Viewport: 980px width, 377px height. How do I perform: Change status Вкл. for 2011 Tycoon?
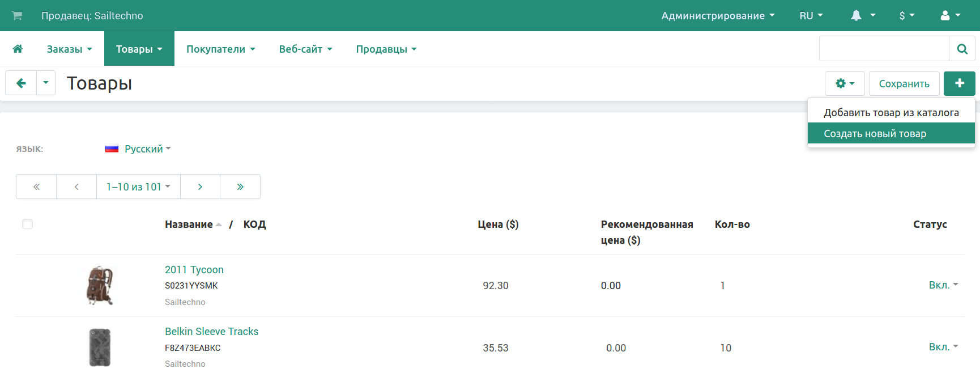coord(943,285)
